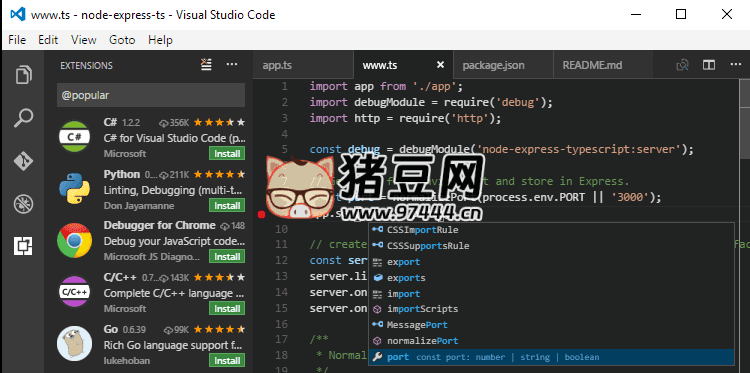Click line number 5 in gutter
750x373 pixels.
coord(285,149)
